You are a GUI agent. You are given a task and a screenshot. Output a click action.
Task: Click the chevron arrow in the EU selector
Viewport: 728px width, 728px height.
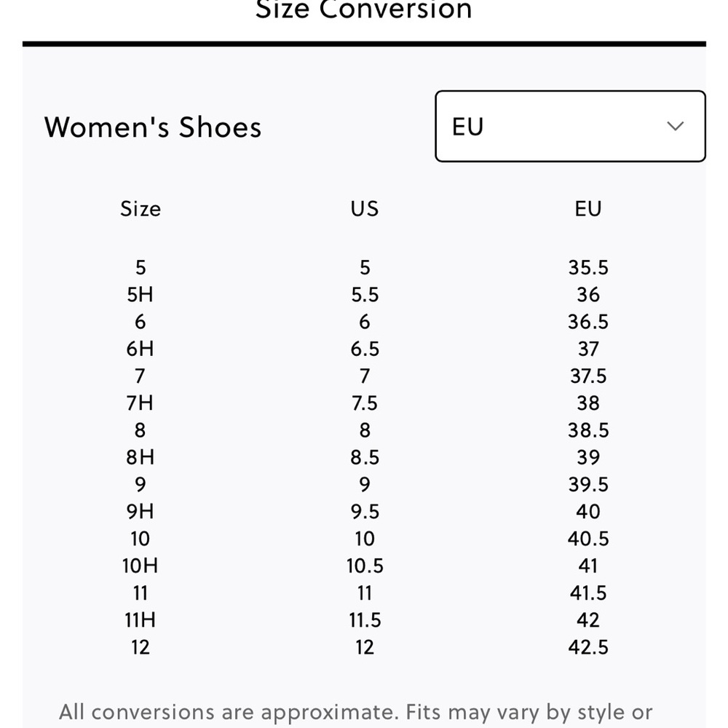click(675, 126)
